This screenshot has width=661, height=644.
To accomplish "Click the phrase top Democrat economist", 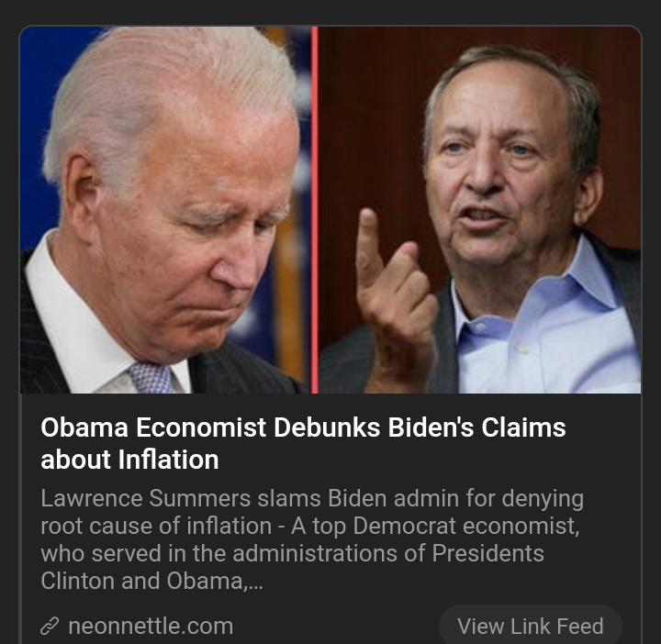I will [x=445, y=526].
